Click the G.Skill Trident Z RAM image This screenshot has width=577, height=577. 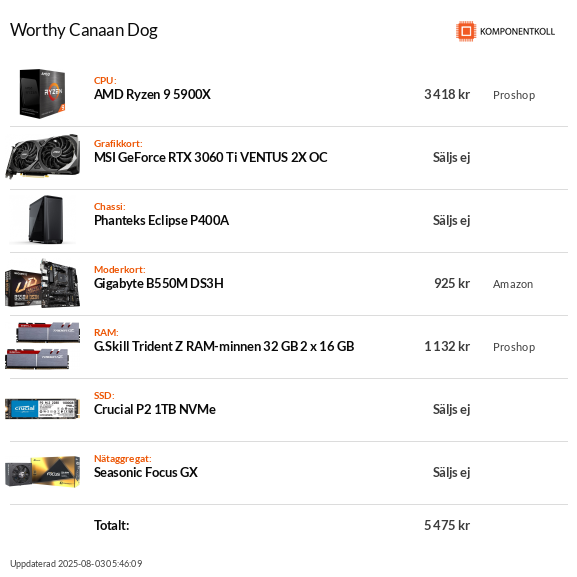[x=42, y=346]
